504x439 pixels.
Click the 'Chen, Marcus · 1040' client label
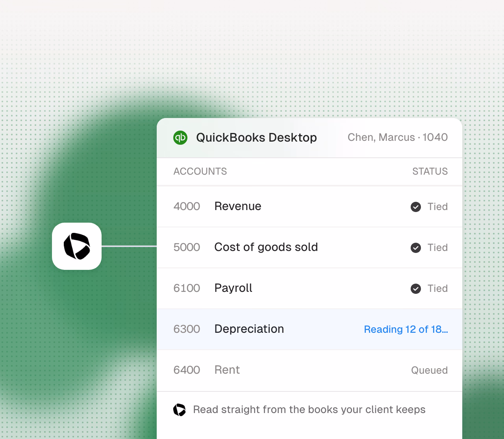point(398,137)
